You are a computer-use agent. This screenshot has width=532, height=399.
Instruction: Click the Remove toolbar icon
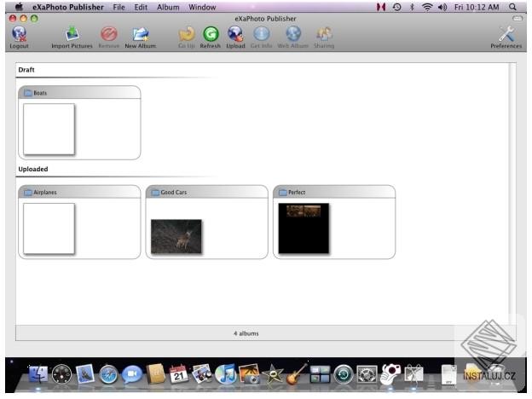[x=109, y=37]
